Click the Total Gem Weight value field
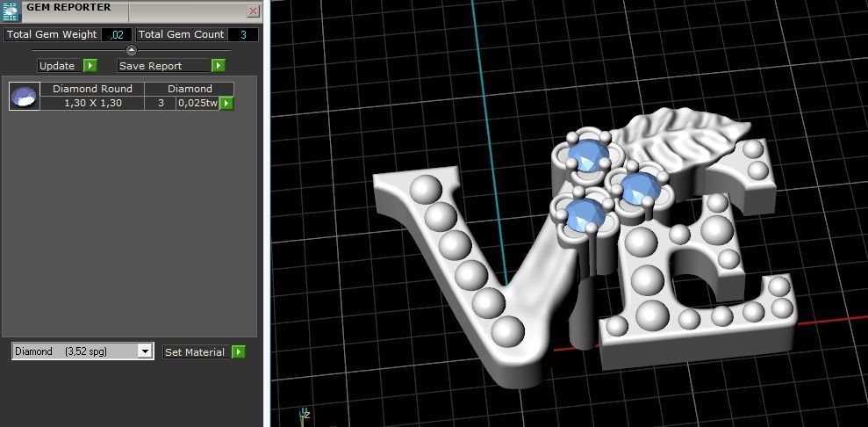Screen dimensions: 868x427 coord(117,34)
